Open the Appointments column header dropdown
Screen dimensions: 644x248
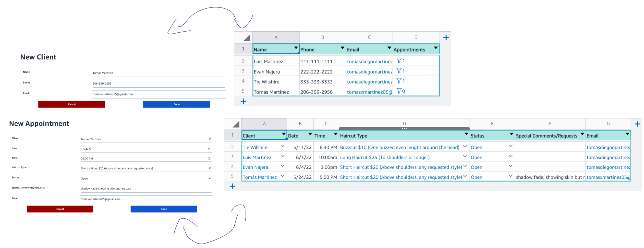point(436,48)
